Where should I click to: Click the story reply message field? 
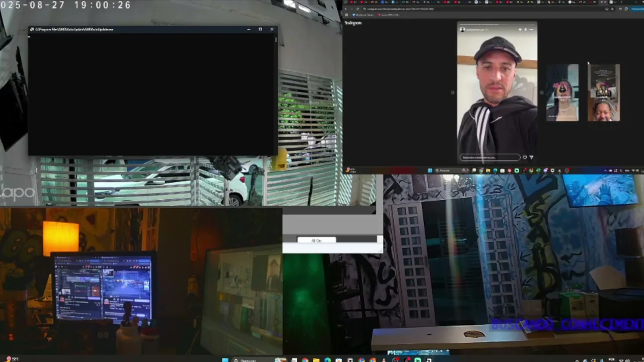(490, 157)
